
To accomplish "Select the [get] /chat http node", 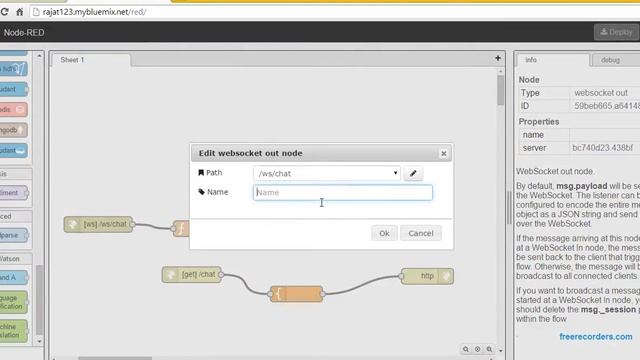I will [192, 275].
